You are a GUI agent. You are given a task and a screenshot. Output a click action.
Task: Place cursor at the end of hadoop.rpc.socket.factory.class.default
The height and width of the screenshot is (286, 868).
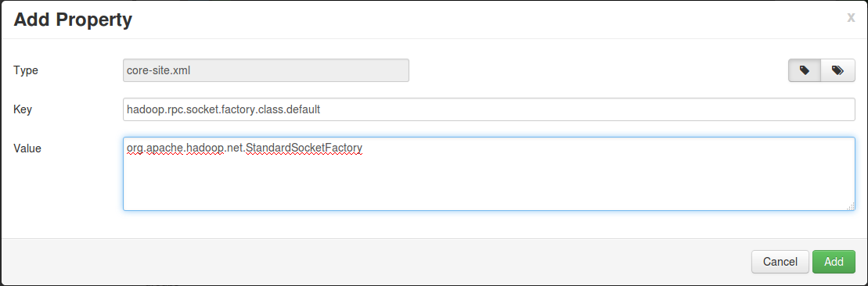pos(321,109)
